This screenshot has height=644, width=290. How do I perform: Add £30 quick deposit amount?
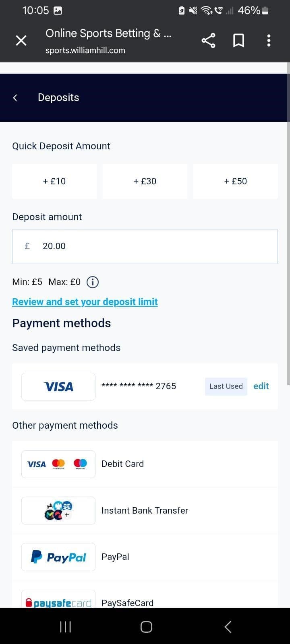coord(145,181)
